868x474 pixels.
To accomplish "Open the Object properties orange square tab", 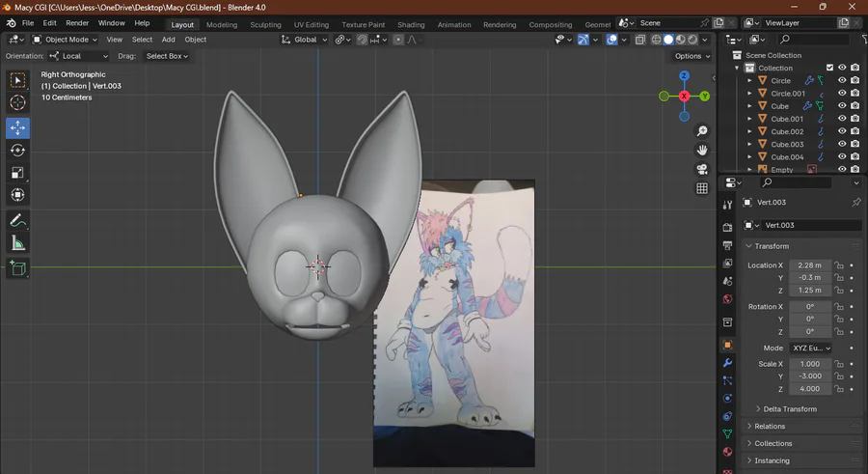I will click(727, 345).
